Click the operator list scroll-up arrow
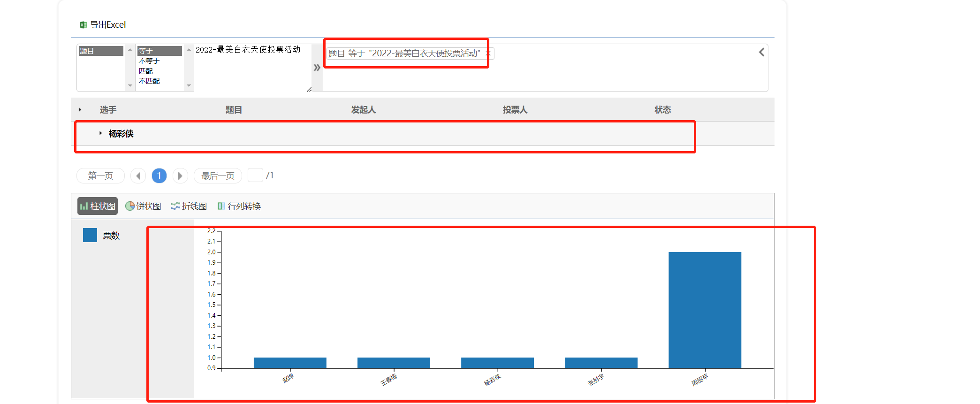 [189, 49]
